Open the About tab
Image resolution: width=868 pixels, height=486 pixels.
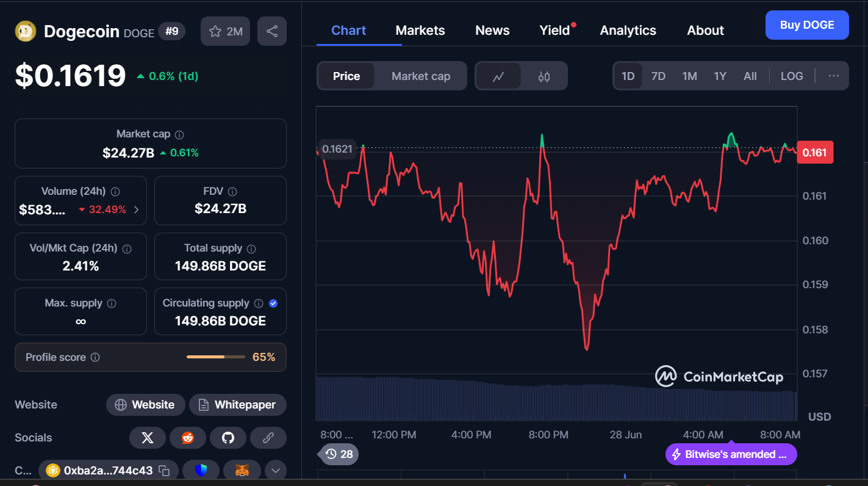coord(706,31)
